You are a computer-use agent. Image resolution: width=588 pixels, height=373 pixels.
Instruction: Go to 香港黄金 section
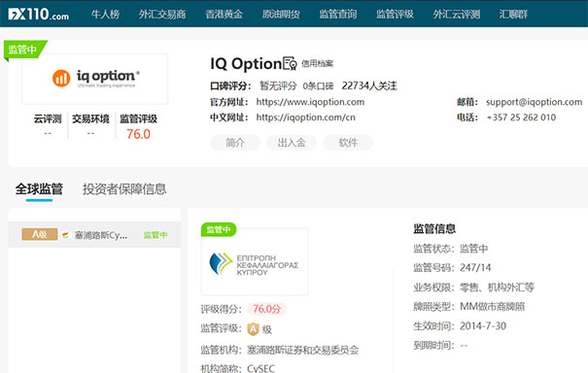pyautogui.click(x=224, y=15)
